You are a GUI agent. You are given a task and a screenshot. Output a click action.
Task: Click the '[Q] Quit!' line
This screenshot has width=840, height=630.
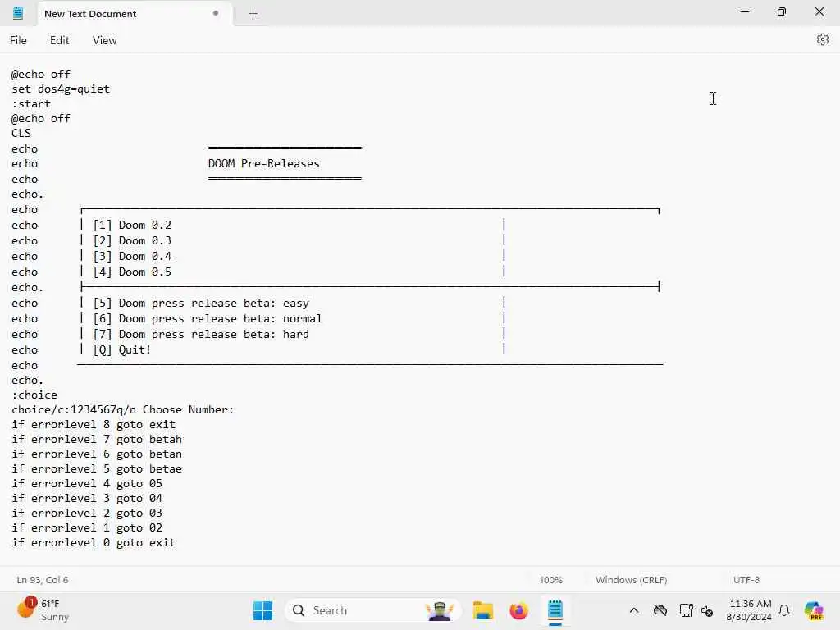point(121,349)
